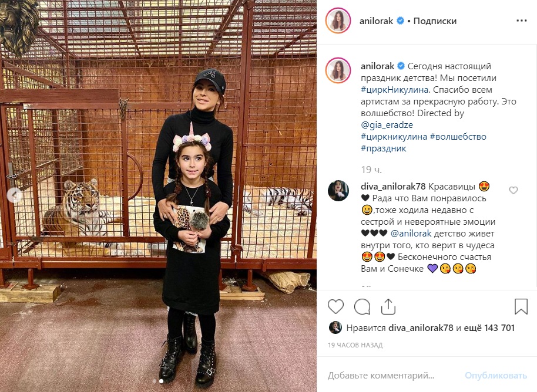Save the post with the bookmark icon

coord(521,306)
